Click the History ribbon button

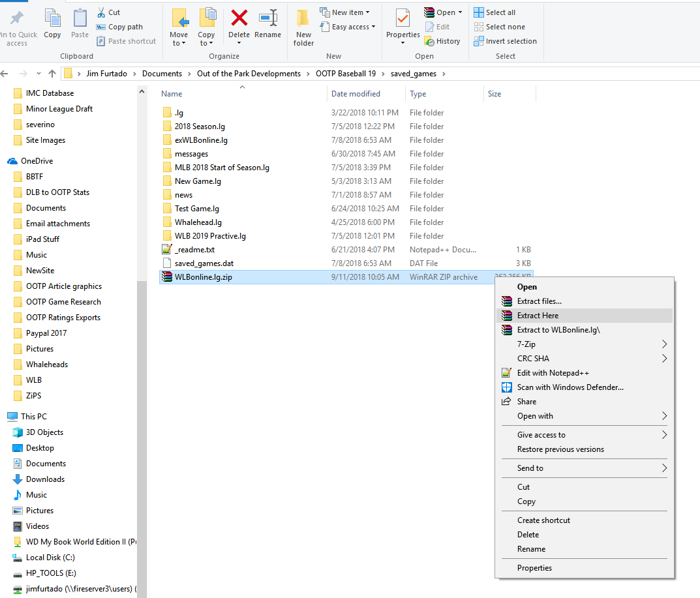[x=442, y=41]
